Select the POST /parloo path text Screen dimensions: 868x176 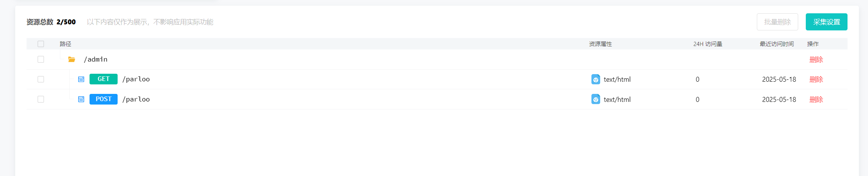coord(136,99)
